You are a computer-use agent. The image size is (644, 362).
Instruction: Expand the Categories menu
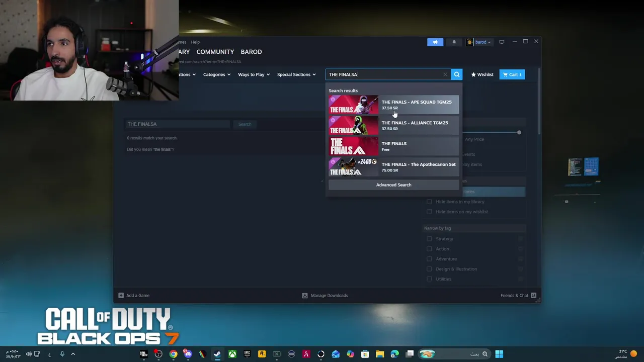click(216, 74)
